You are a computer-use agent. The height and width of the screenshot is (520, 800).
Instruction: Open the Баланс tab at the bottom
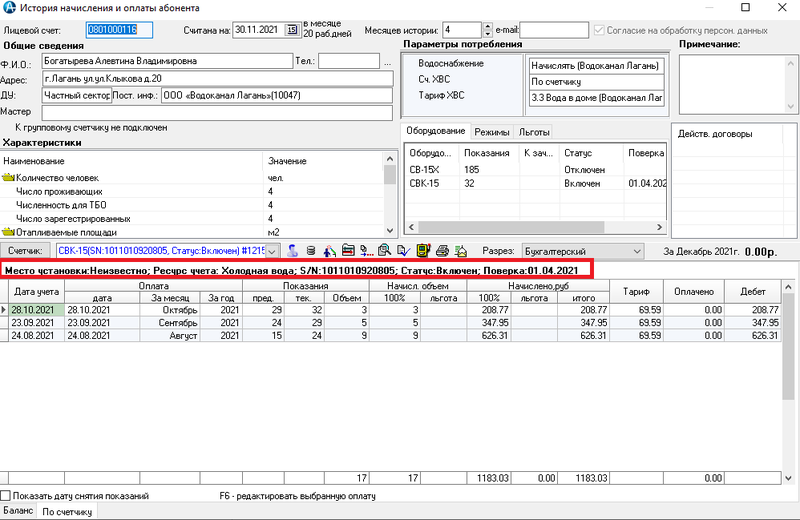click(17, 512)
